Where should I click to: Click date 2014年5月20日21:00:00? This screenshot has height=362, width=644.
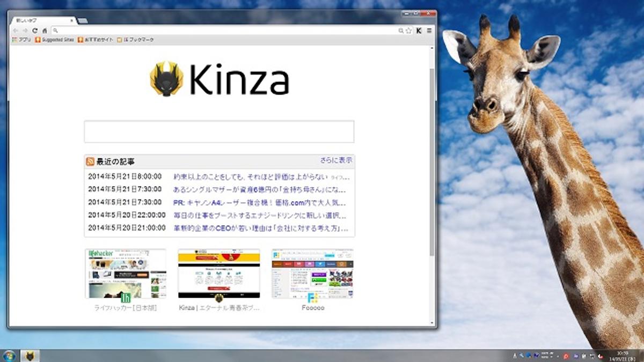[127, 228]
